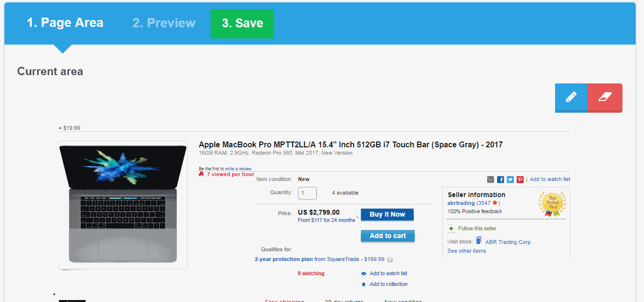Image resolution: width=644 pixels, height=302 pixels.
Task: Tick the SquareTrade protection plan checkbox
Action: point(390,260)
